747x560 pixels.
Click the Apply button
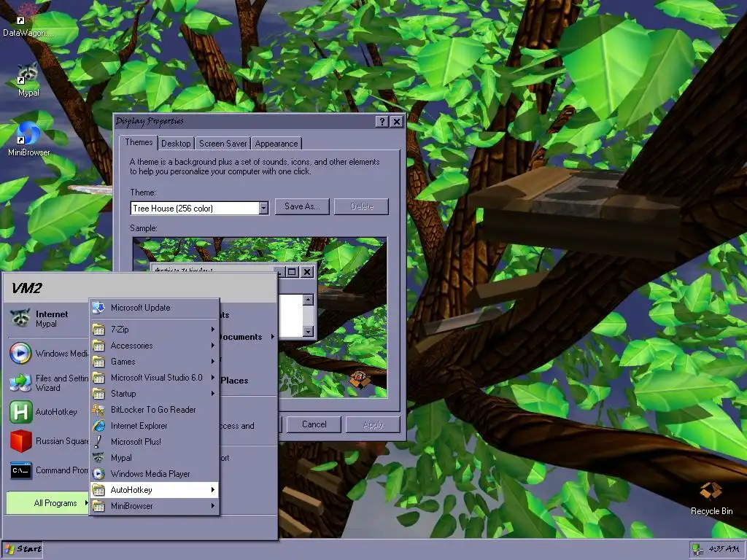click(373, 424)
